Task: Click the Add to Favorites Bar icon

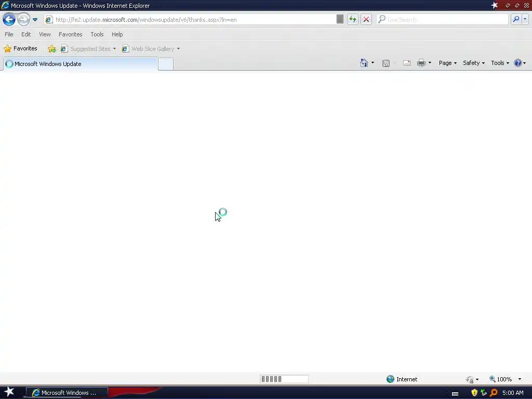Action: [52, 49]
